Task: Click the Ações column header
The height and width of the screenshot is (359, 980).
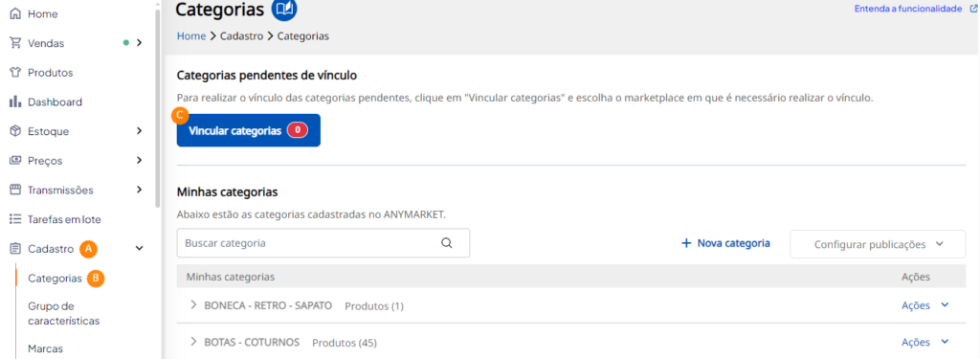Action: 916,277
